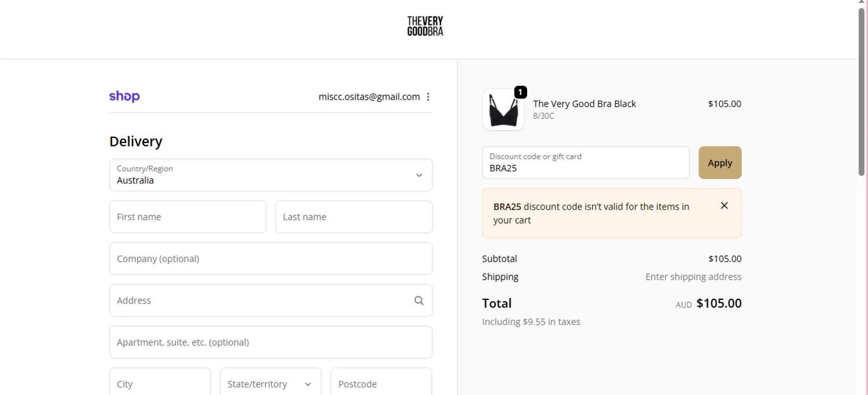Click the size text 8/30C
868x395 pixels.
click(543, 116)
